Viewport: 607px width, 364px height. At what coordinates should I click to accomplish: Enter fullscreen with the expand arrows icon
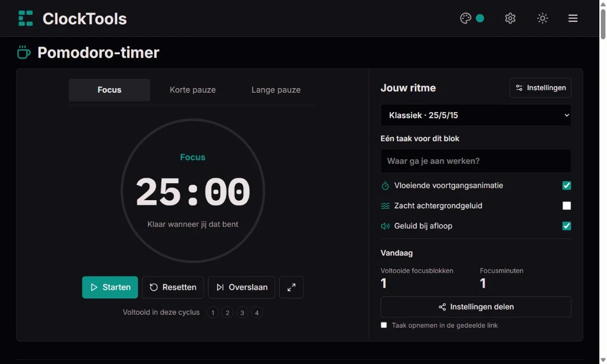point(291,287)
